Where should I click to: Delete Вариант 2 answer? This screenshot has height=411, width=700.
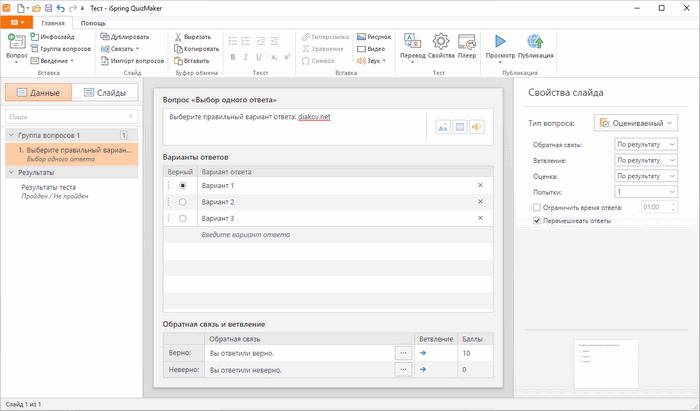pyautogui.click(x=480, y=202)
